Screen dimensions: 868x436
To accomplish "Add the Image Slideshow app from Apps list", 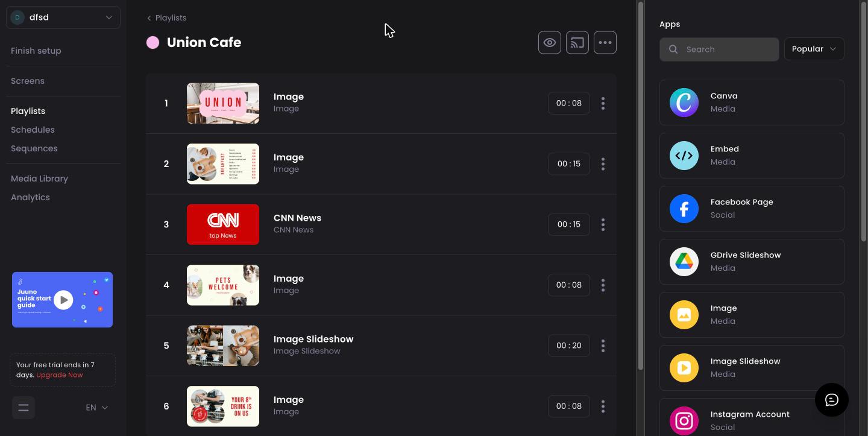I will [752, 368].
